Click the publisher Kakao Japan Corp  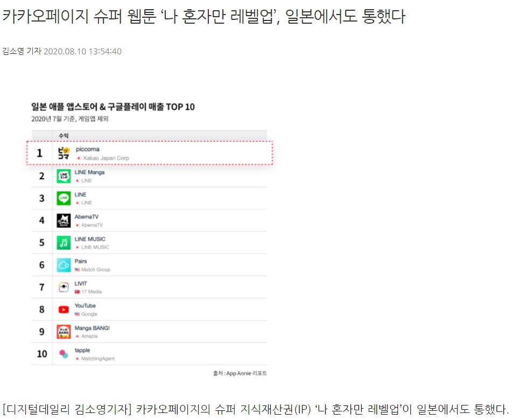(x=106, y=158)
